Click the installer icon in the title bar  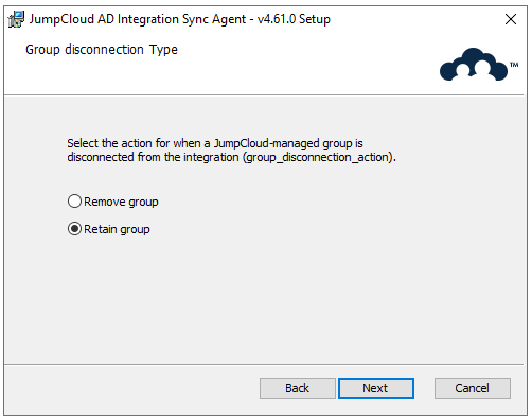pyautogui.click(x=16, y=20)
